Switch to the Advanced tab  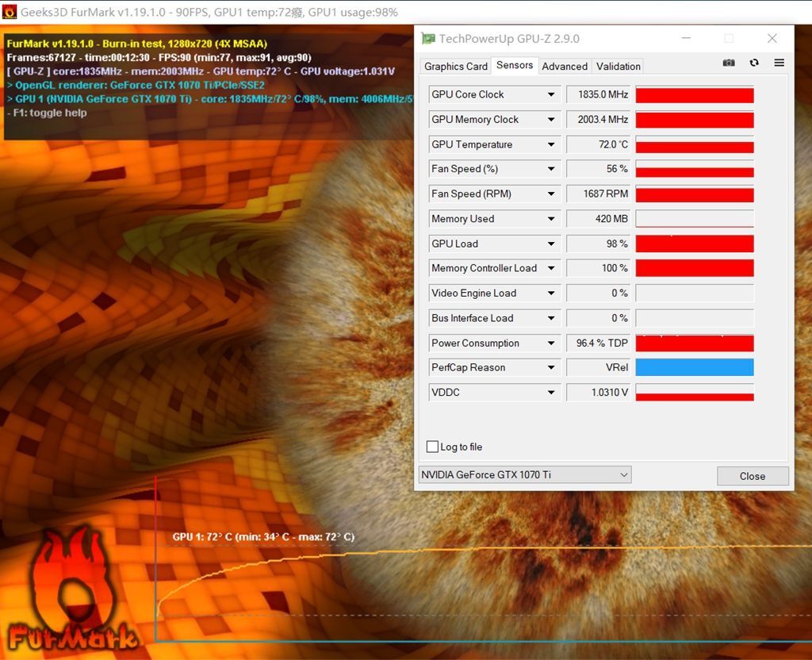point(565,67)
